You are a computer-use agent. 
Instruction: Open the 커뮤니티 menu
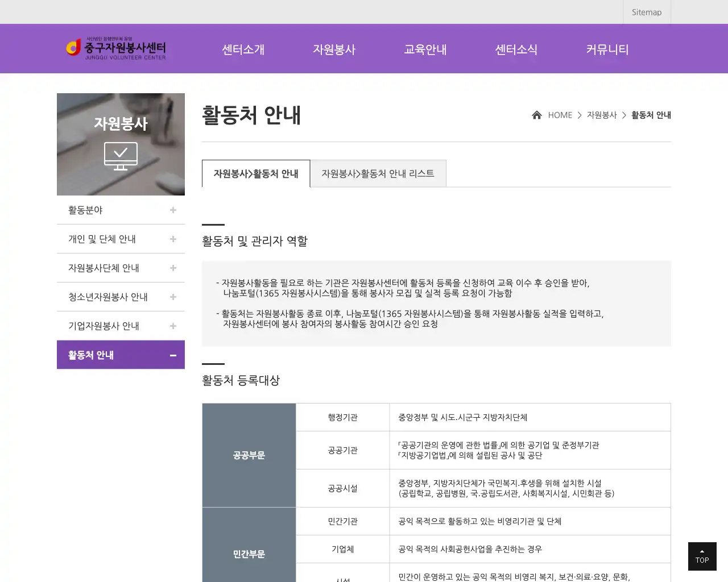coord(607,49)
